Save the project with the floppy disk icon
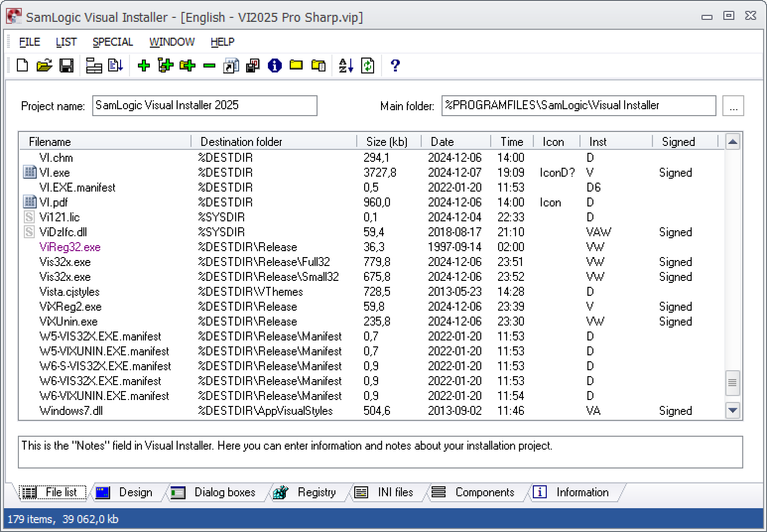 66,66
